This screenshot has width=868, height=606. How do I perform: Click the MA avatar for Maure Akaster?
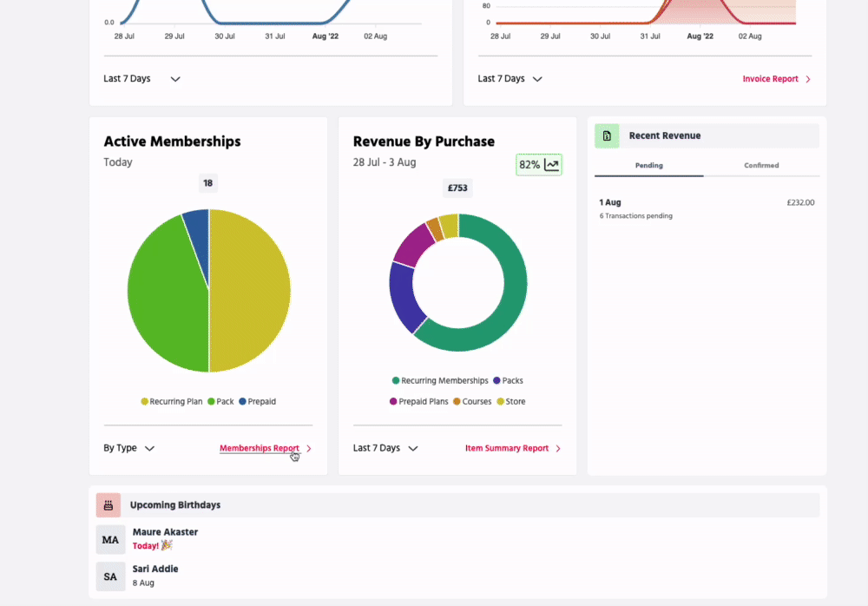pos(110,539)
